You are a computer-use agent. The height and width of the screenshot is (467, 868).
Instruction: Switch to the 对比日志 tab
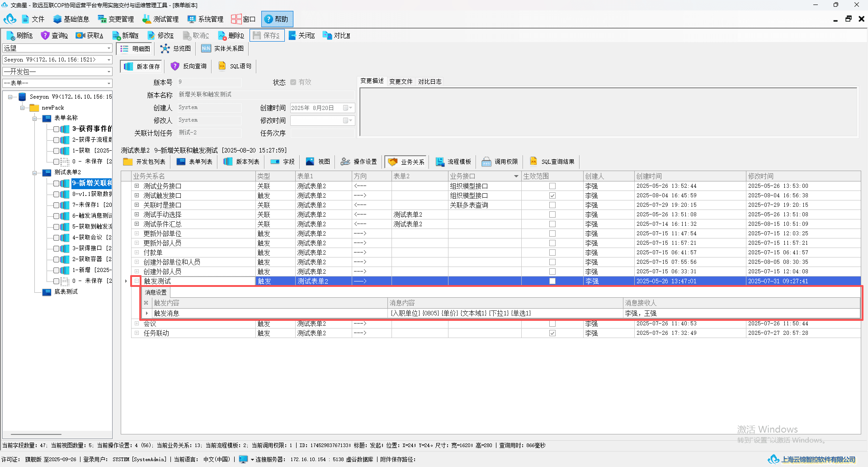click(x=429, y=81)
